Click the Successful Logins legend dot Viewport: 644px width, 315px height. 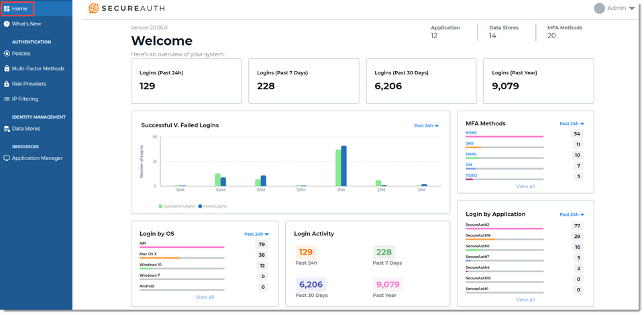[x=160, y=206]
